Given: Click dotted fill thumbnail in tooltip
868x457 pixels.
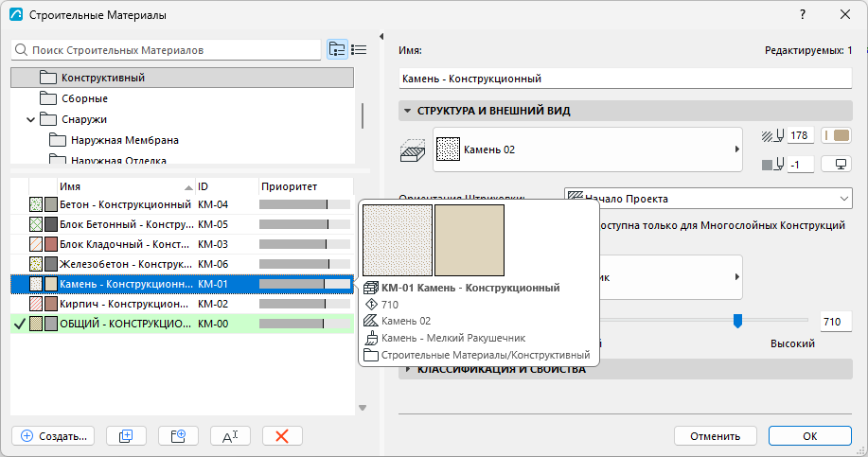Looking at the screenshot, I should click(398, 240).
